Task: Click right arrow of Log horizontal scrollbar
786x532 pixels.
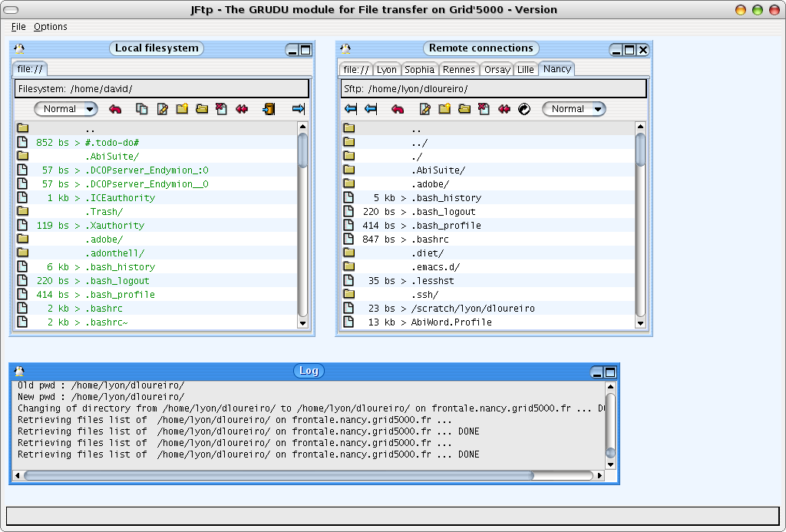Action: pyautogui.click(x=599, y=475)
